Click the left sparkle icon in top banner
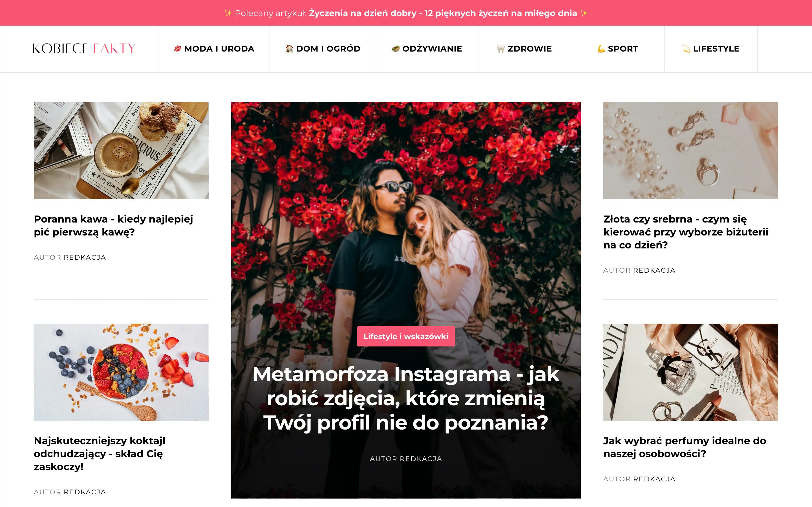Screen dimensions: 812x507 [228, 13]
